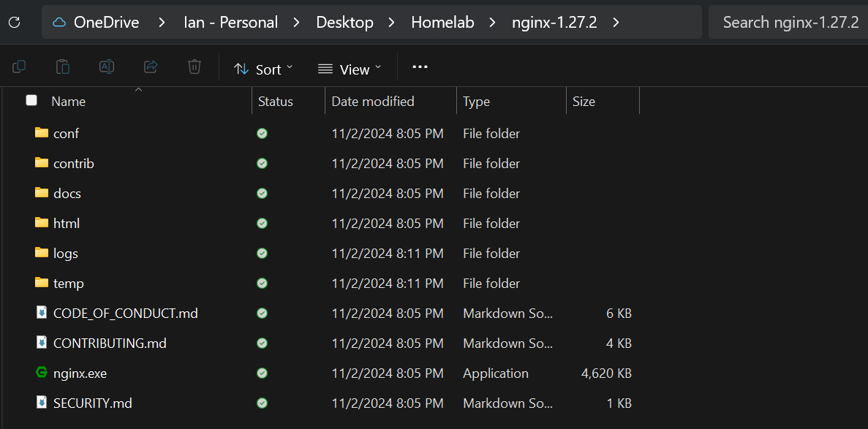Viewport: 868px width, 429px height.
Task: Expand the chevron after Ian - Personal
Action: point(297,22)
